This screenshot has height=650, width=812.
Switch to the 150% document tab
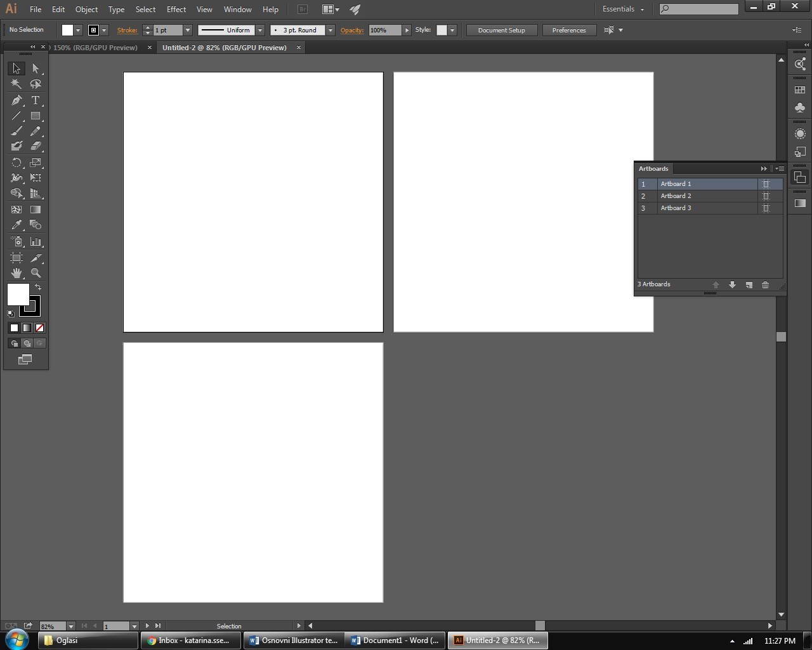pos(95,48)
